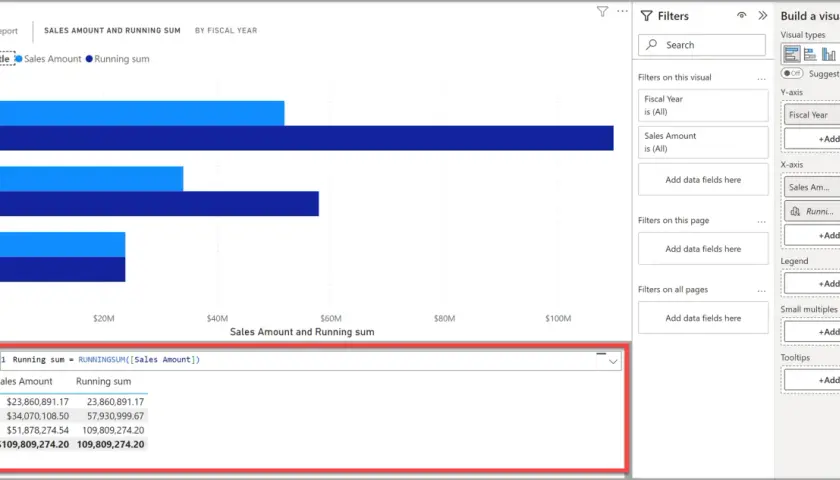Click the Sales Amount and Running sum axis title
This screenshot has height=480, width=840.
tap(302, 332)
